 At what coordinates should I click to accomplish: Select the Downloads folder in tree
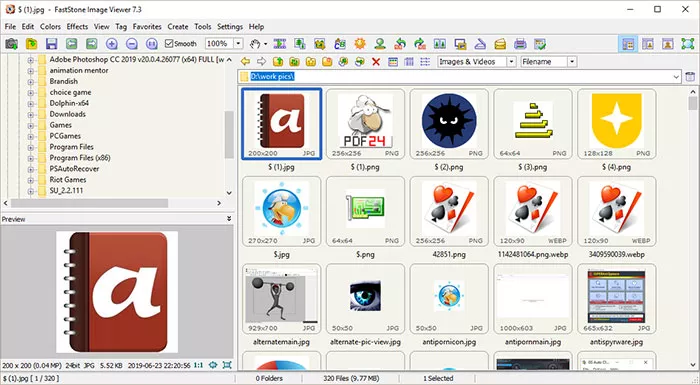click(67, 114)
